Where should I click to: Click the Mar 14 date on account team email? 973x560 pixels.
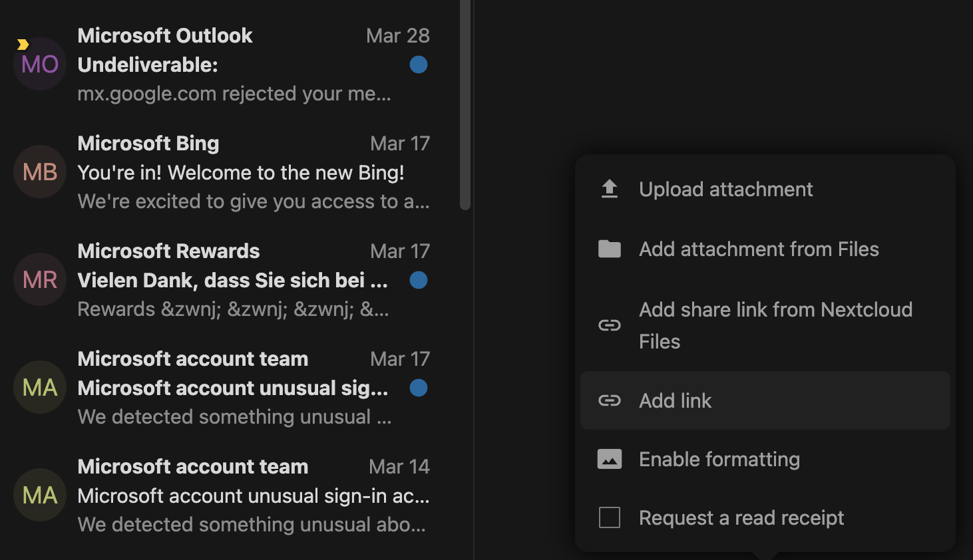pos(399,467)
